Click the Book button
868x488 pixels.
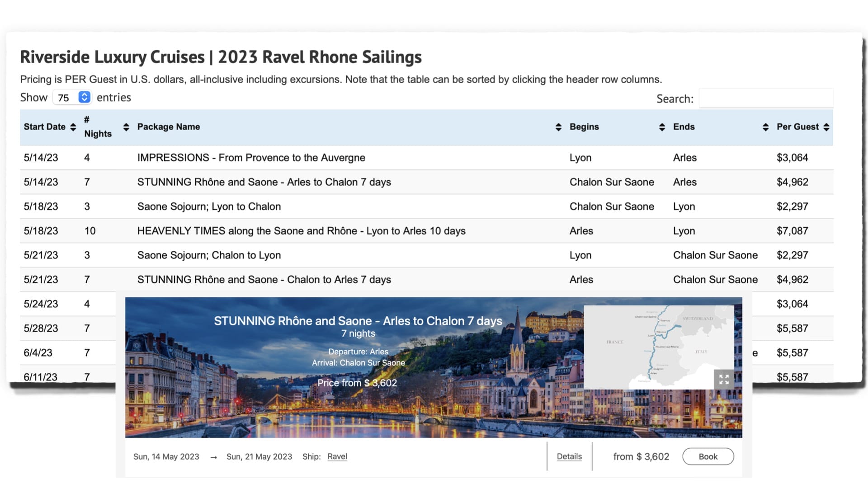708,456
